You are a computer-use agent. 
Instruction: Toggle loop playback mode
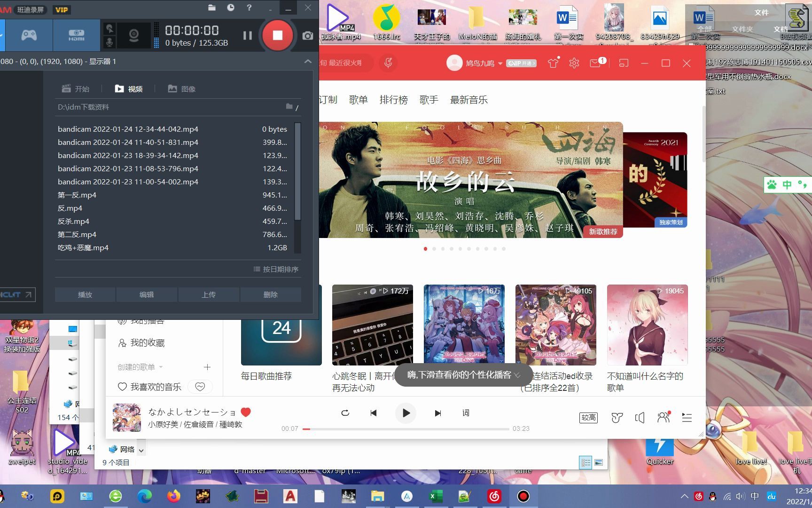(345, 413)
